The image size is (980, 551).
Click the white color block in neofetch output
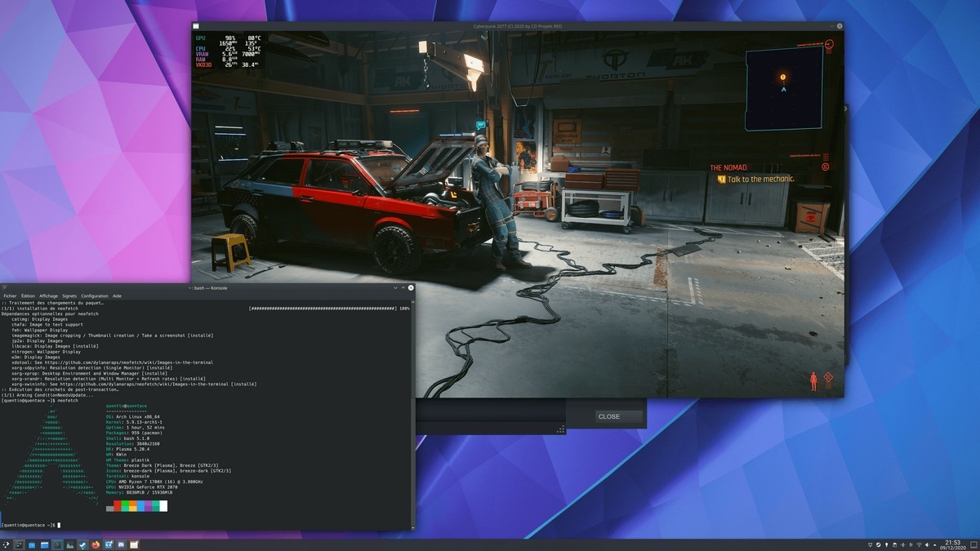tap(163, 505)
